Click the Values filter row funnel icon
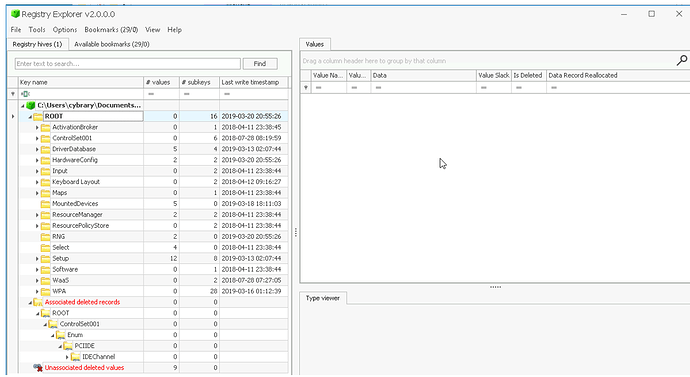Viewport: 690px width, 377px height. [306, 88]
